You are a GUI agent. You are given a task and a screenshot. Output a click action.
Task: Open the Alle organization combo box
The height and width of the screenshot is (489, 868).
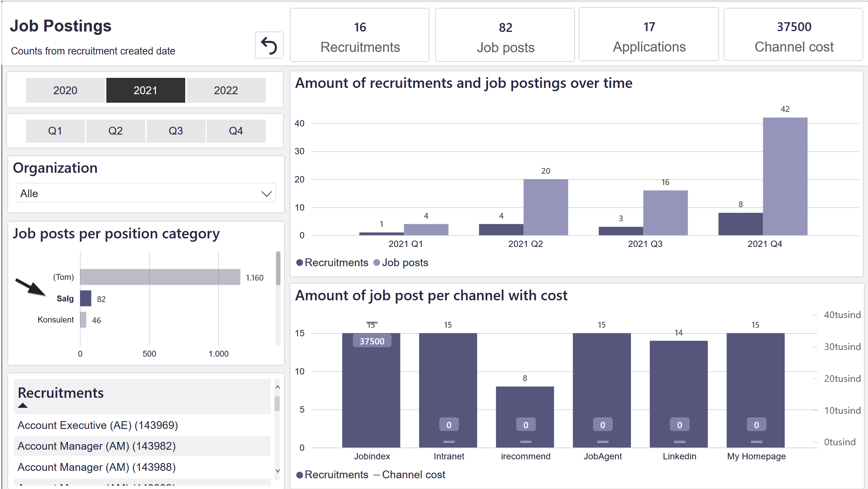pyautogui.click(x=146, y=193)
